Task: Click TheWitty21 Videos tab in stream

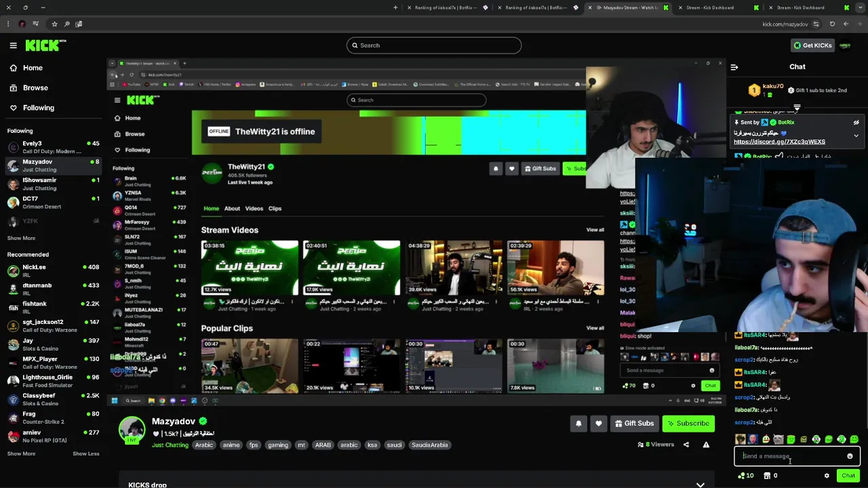Action: tap(254, 209)
